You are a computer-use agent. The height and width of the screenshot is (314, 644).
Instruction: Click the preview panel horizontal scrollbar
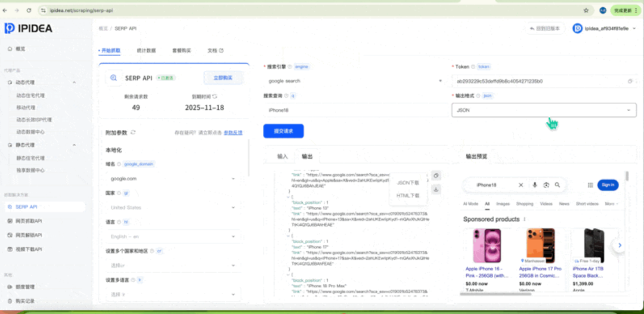(496, 294)
